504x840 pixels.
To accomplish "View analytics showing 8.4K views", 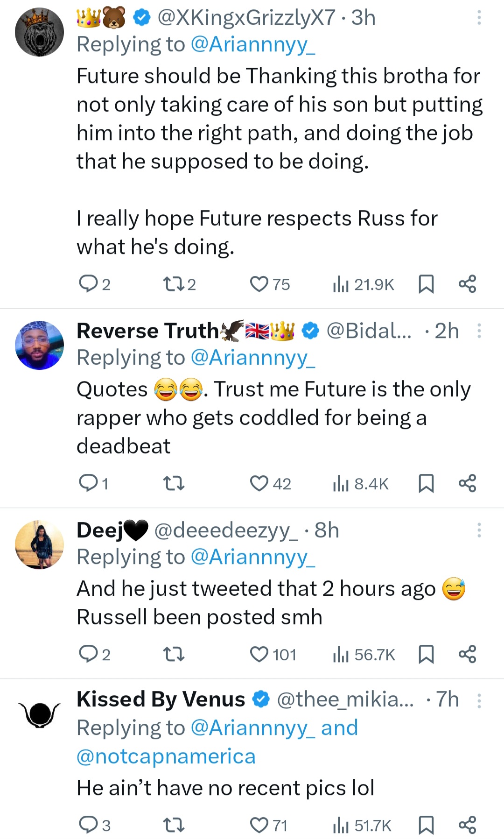I will 361,484.
